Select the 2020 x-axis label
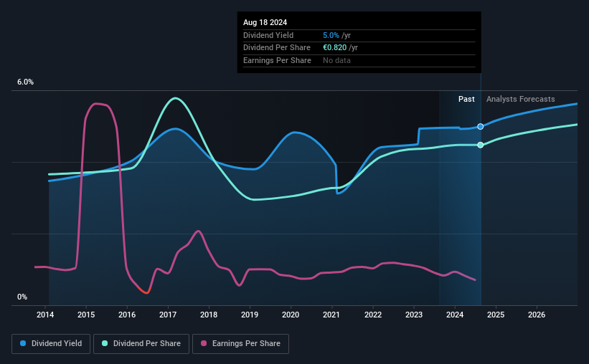 point(291,315)
